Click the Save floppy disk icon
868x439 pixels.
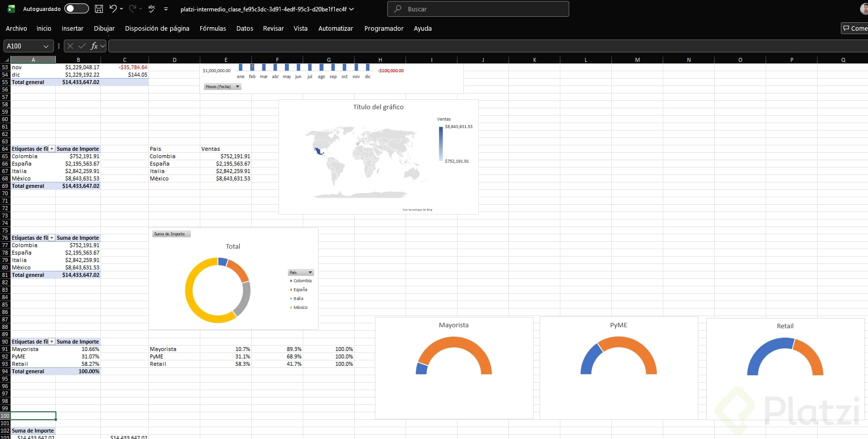coord(99,8)
